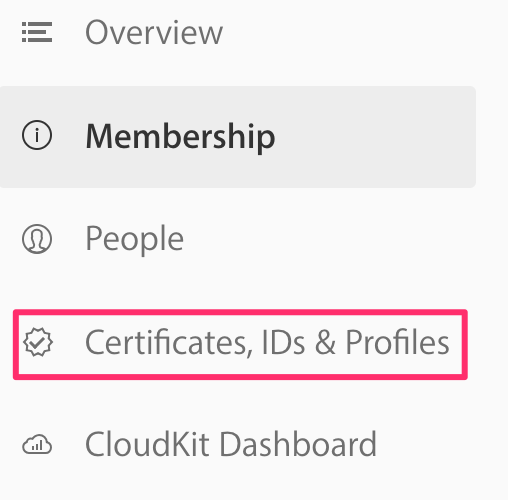Choose the People text label

click(134, 239)
